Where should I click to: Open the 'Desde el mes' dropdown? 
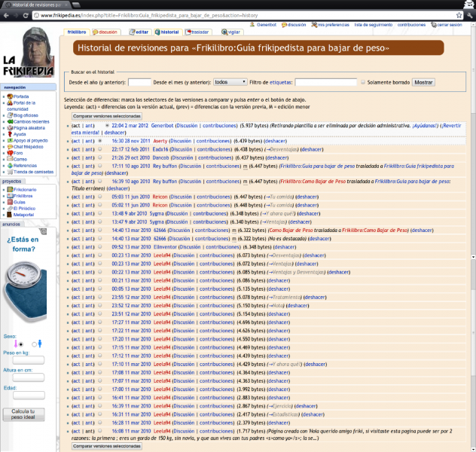tap(230, 82)
